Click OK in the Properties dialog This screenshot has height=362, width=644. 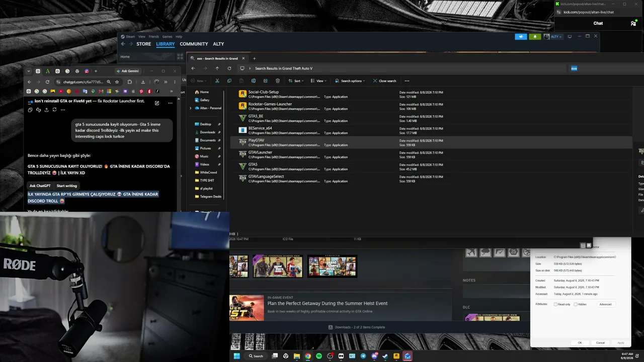(580, 343)
